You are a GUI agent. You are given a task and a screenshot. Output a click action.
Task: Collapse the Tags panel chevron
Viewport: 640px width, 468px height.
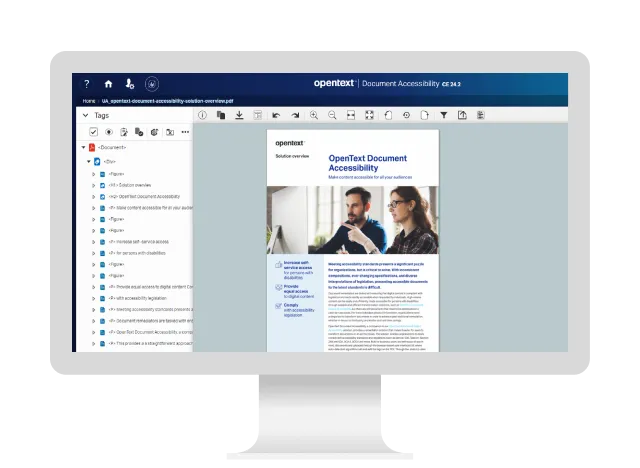(x=85, y=115)
